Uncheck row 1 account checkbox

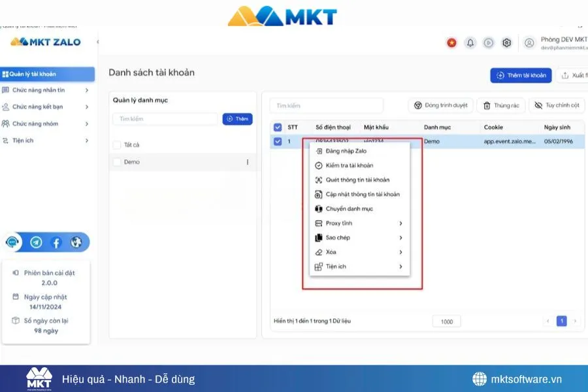click(277, 141)
